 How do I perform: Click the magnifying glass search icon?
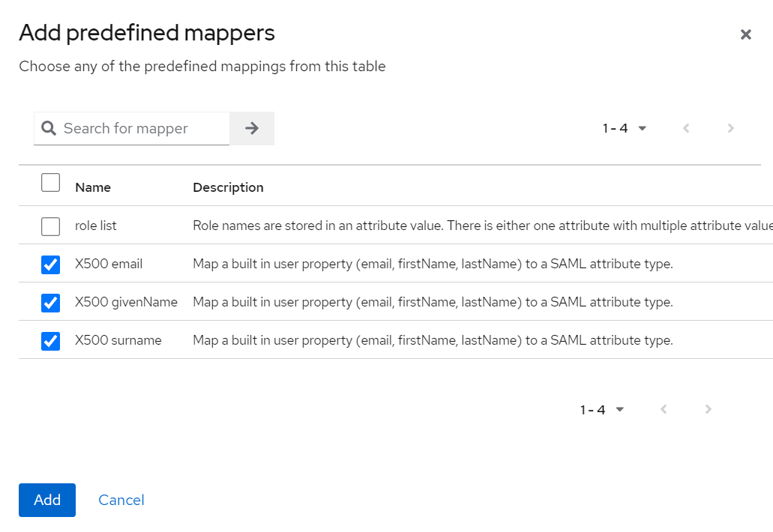pos(49,128)
